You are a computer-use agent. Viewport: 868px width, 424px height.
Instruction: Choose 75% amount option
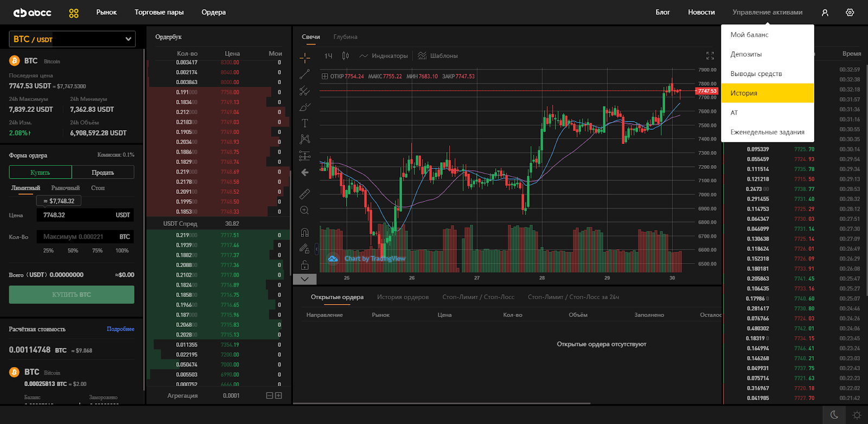pyautogui.click(x=98, y=251)
